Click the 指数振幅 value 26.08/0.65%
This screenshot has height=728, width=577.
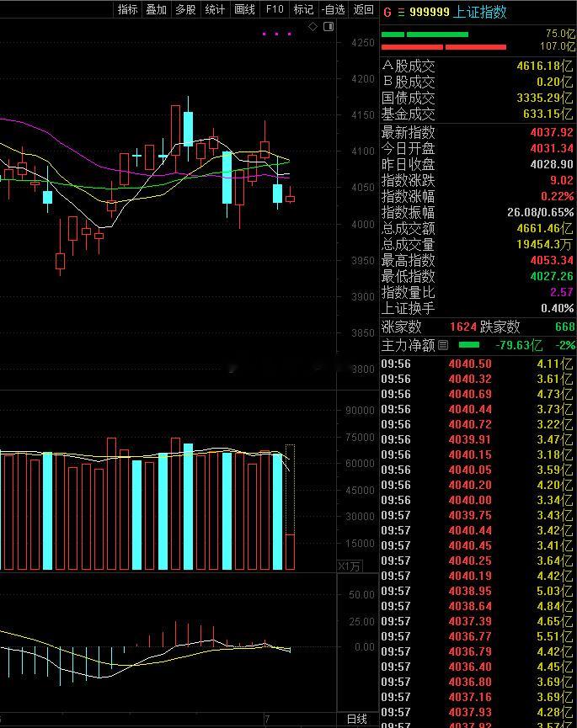click(x=540, y=212)
